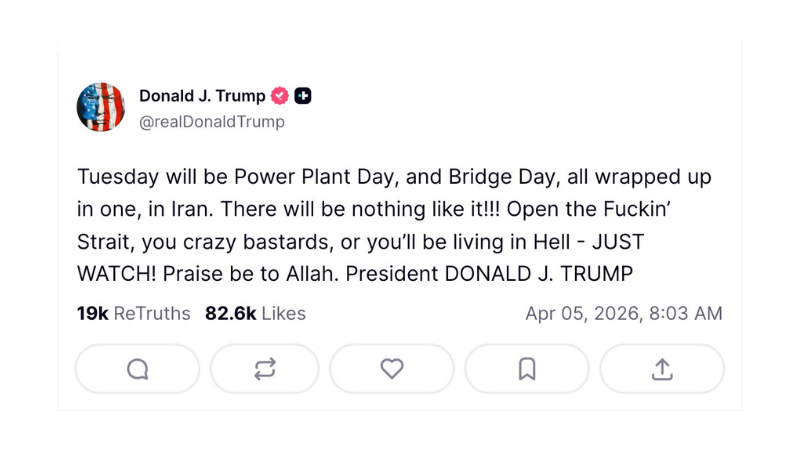Like the post with the heart icon

coord(392,369)
